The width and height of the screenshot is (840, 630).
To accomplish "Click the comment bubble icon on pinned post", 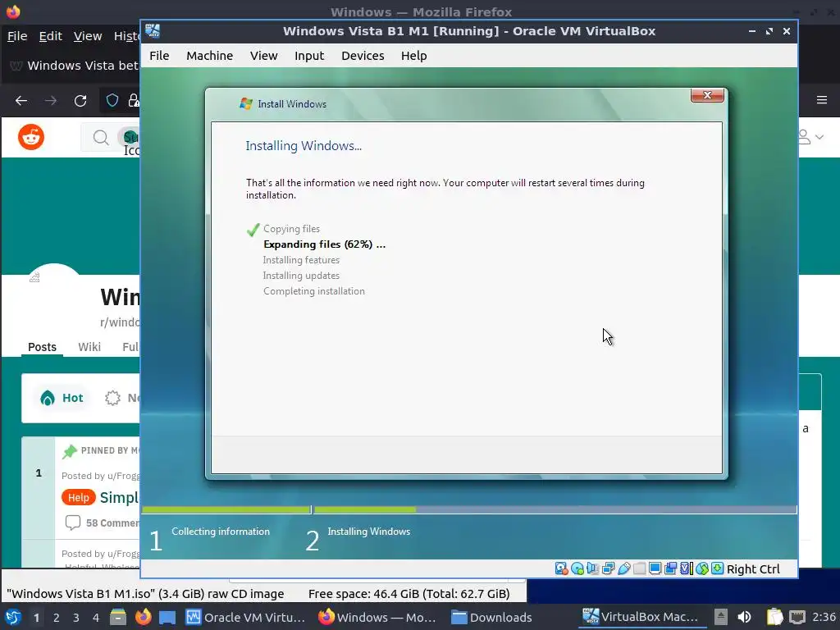I will pos(73,523).
